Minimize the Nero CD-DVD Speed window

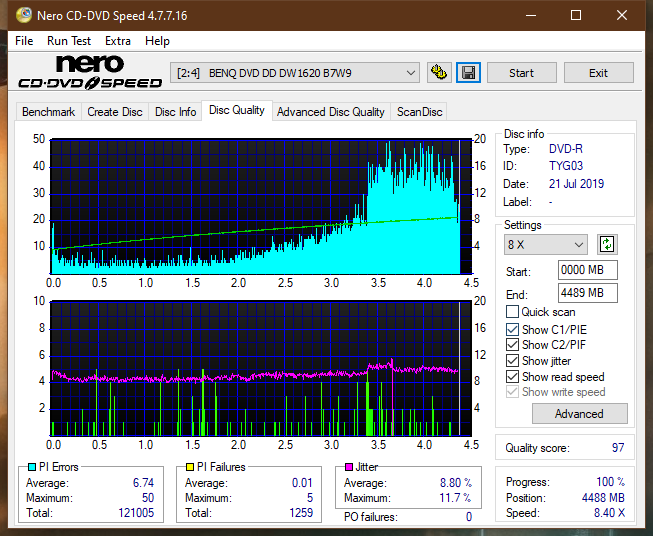[x=531, y=15]
